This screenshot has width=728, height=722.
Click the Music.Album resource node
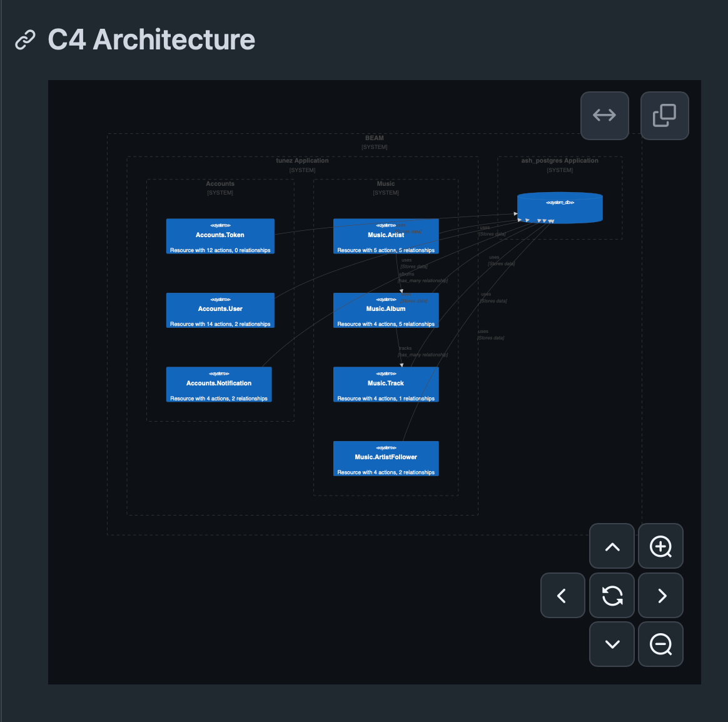tap(386, 311)
